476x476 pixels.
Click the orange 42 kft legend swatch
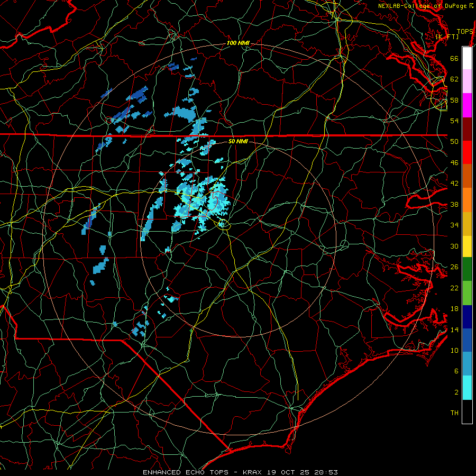point(467,200)
